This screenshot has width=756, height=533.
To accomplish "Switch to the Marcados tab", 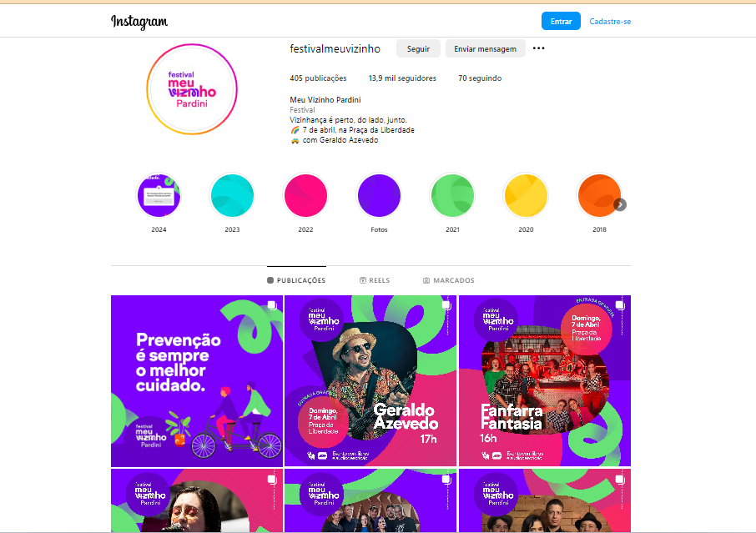I will tap(449, 280).
